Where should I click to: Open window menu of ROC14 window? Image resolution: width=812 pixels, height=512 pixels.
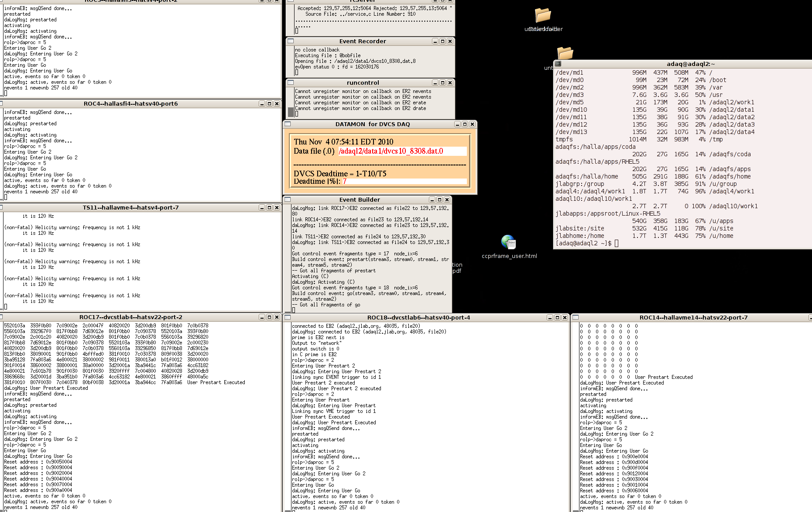(576, 317)
